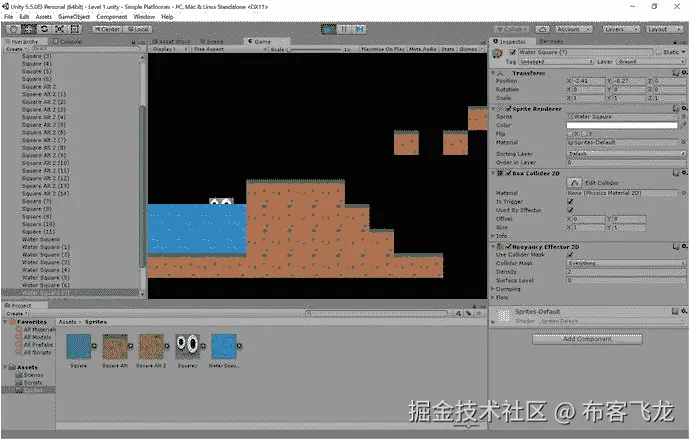This screenshot has width=690, height=440.
Task: Open the Collider Mask Everything dropdown
Action: click(x=626, y=263)
